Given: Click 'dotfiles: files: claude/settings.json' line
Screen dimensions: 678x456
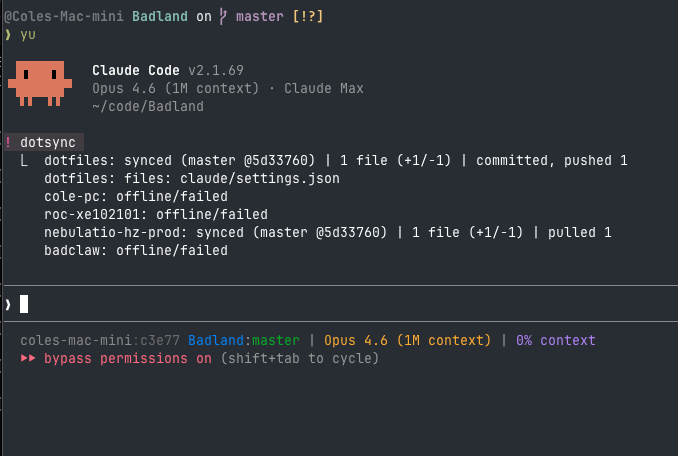Looking at the screenshot, I should [x=192, y=179].
